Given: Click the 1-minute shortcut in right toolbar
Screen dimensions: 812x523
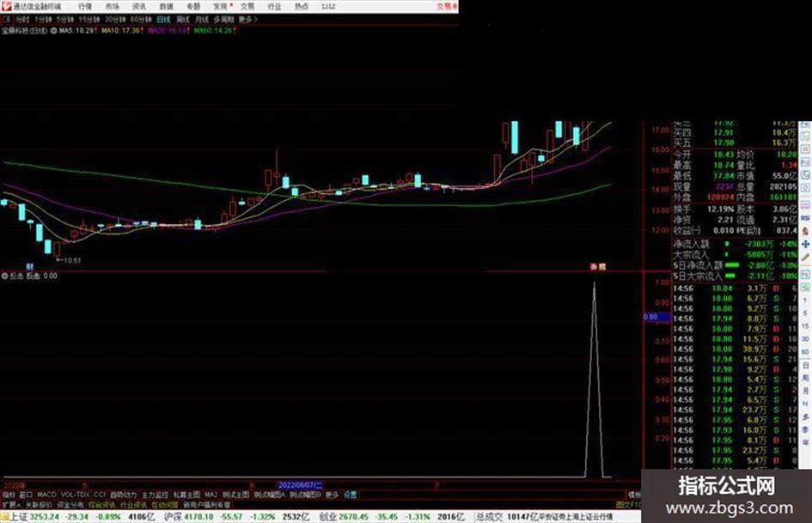Looking at the screenshot, I should [x=805, y=301].
